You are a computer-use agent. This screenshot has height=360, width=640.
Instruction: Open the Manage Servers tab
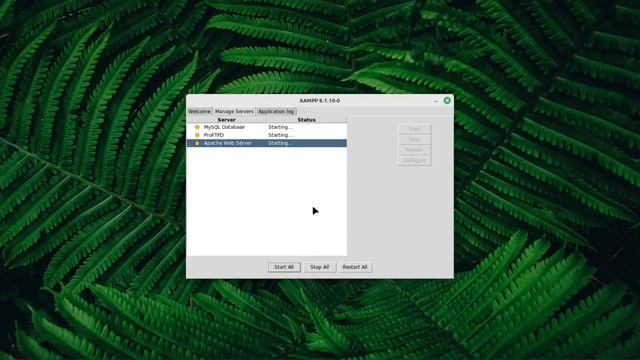tap(234, 111)
